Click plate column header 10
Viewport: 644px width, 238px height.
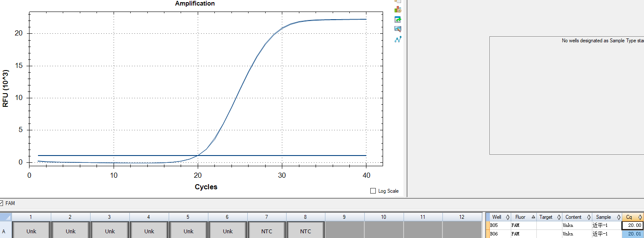(383, 217)
